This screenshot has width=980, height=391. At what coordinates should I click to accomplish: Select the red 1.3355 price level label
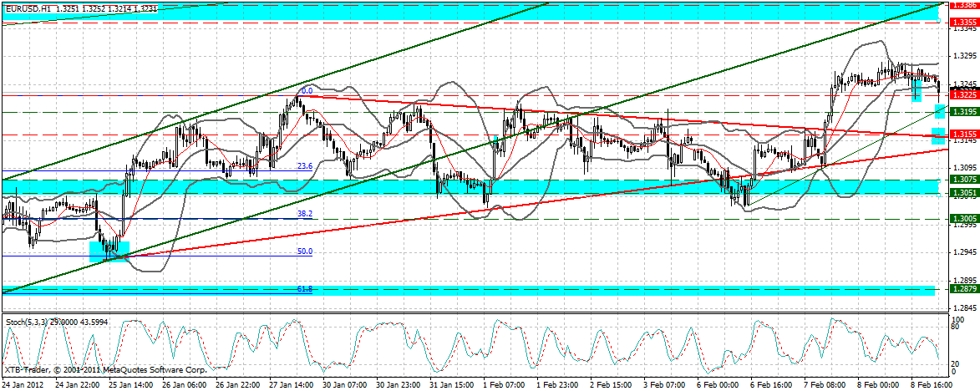click(964, 22)
